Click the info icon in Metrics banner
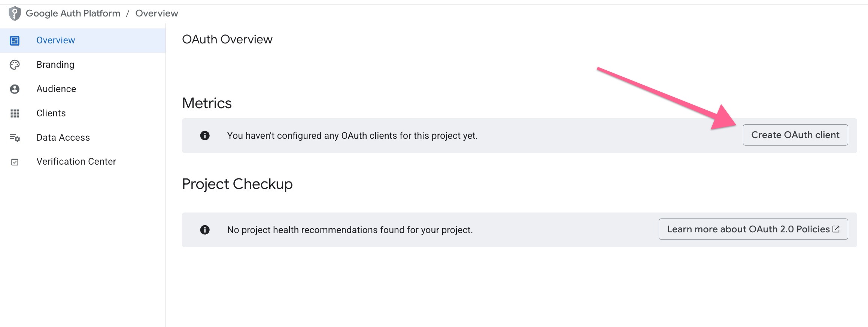Viewport: 868px width, 327px height. (205, 135)
